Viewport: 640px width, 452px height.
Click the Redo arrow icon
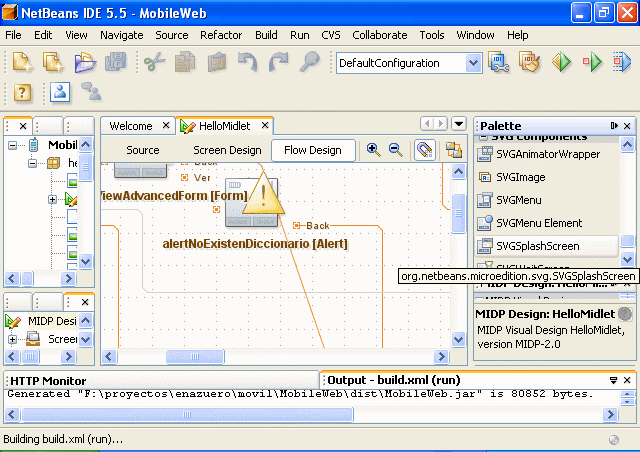pyautogui.click(x=278, y=62)
